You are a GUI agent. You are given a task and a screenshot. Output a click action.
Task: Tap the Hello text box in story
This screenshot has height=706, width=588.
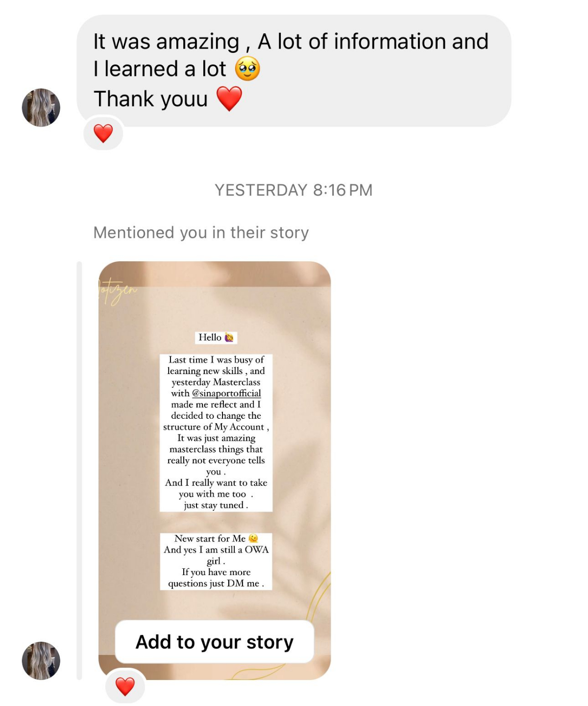click(x=216, y=337)
